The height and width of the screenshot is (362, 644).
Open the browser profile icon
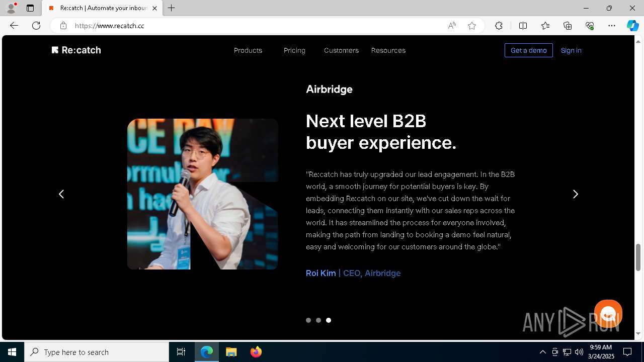11,8
